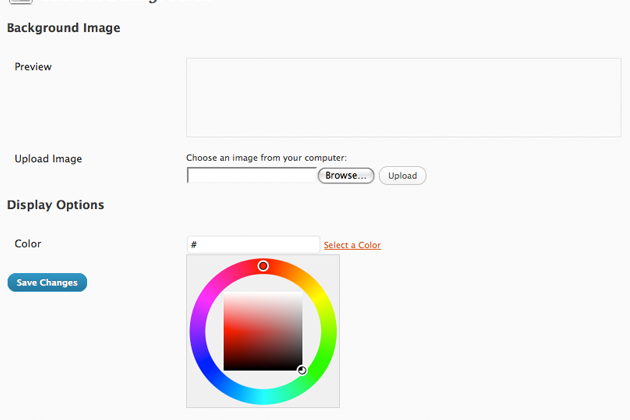Click the Preview label text

coord(33,67)
